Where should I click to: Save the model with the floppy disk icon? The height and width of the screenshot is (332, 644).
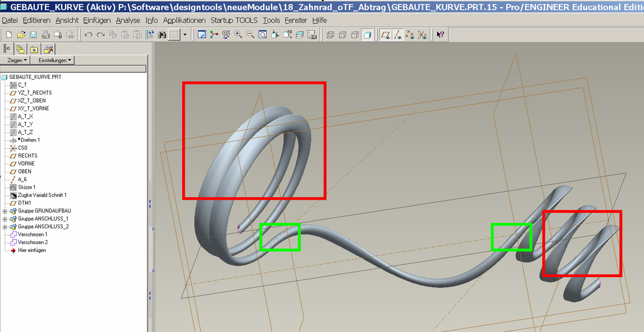coord(33,35)
